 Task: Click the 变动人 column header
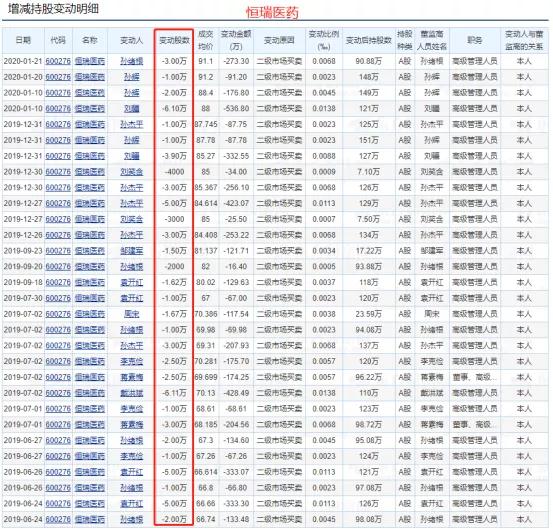pos(131,40)
